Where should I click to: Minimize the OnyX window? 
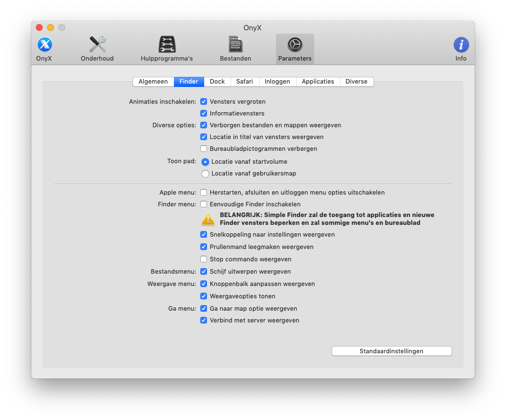click(x=50, y=27)
